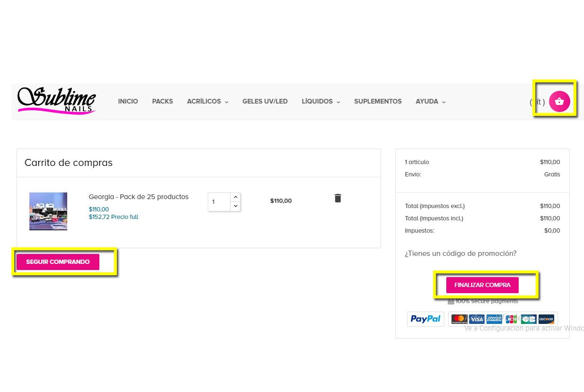Select SUPLEMENTOS in the navigation bar
The image size is (584, 392).
(x=378, y=102)
